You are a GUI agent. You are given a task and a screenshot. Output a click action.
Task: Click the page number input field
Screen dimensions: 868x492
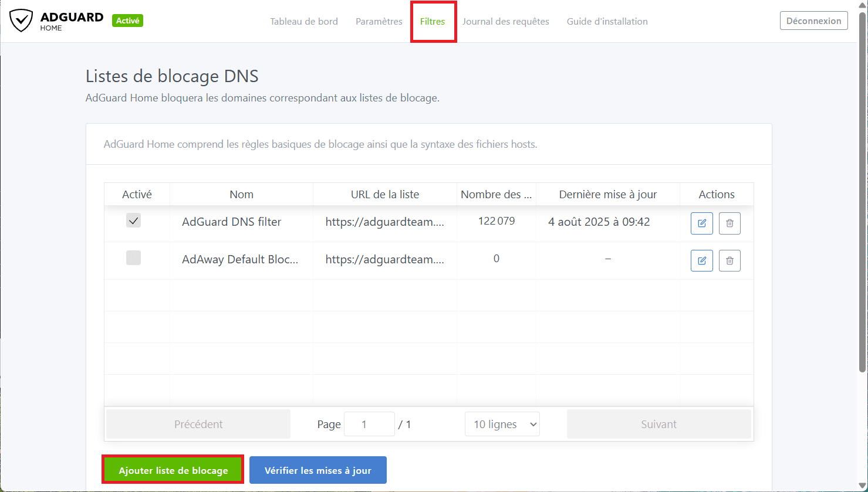pos(369,424)
